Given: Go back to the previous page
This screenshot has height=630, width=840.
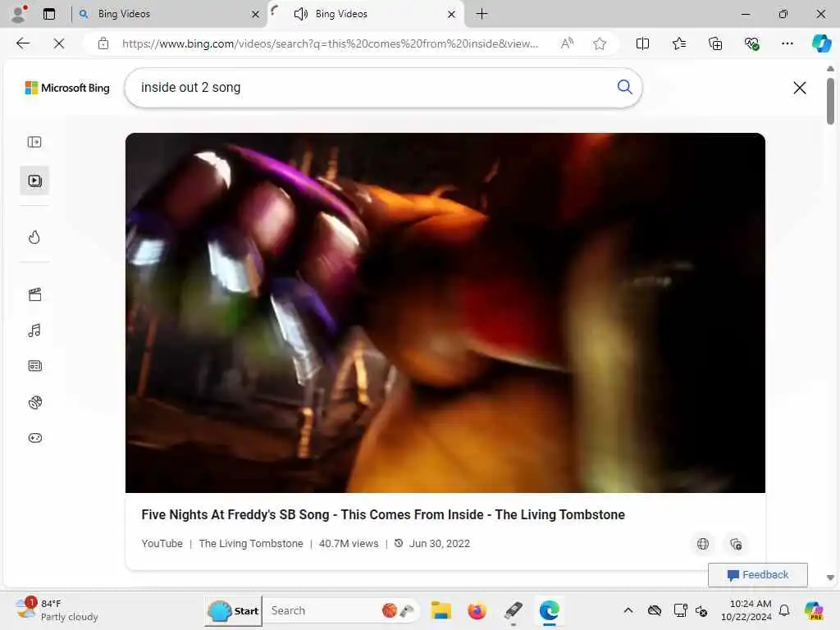Looking at the screenshot, I should [23, 43].
